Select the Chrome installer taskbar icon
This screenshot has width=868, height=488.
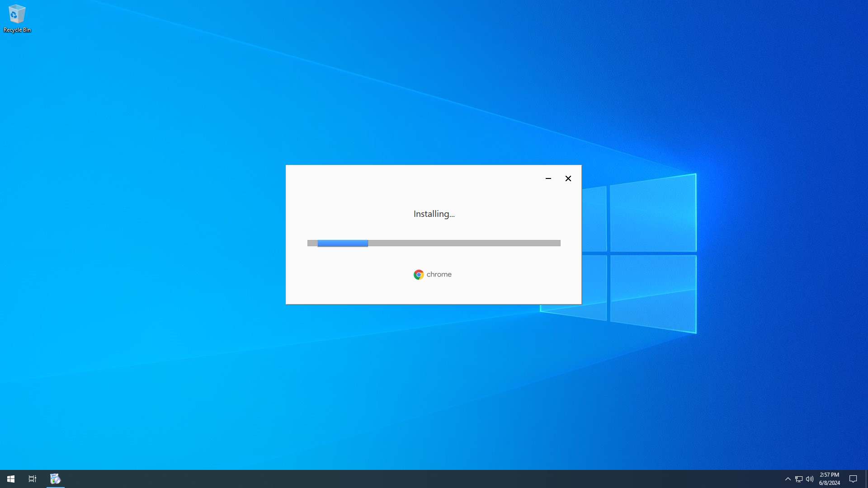coord(55,479)
